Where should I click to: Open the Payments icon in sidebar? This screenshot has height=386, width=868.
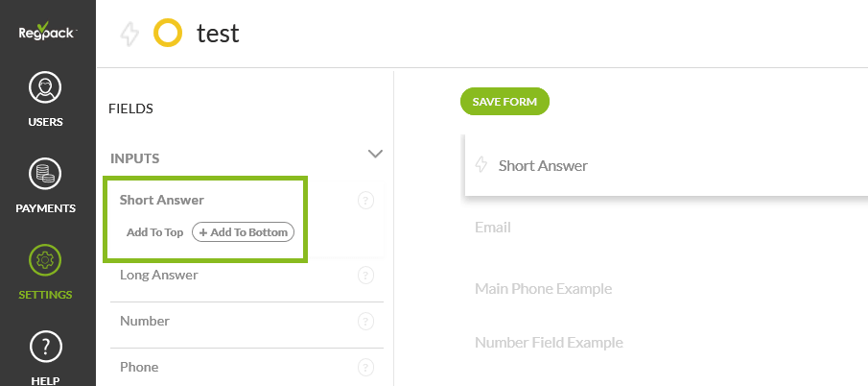[x=46, y=174]
